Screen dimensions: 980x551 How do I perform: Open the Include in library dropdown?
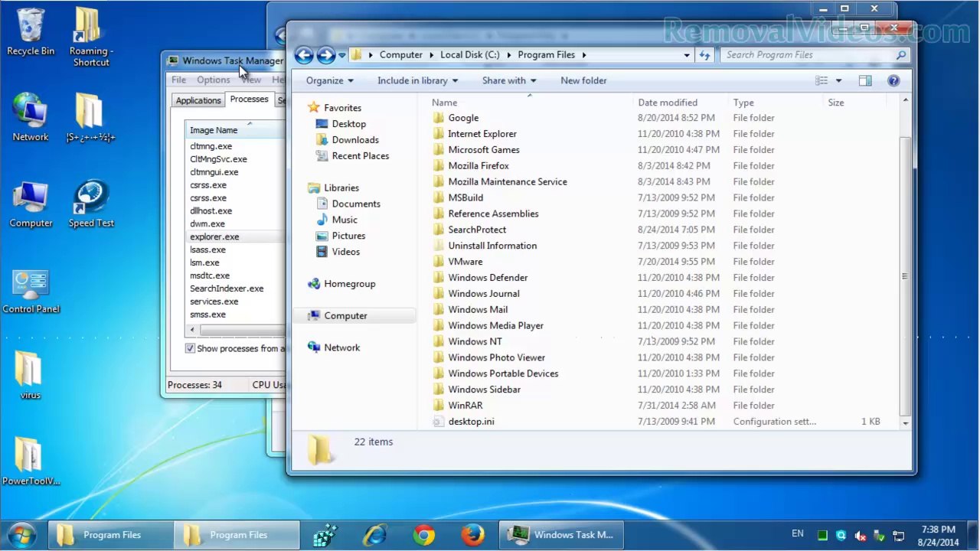coord(417,80)
